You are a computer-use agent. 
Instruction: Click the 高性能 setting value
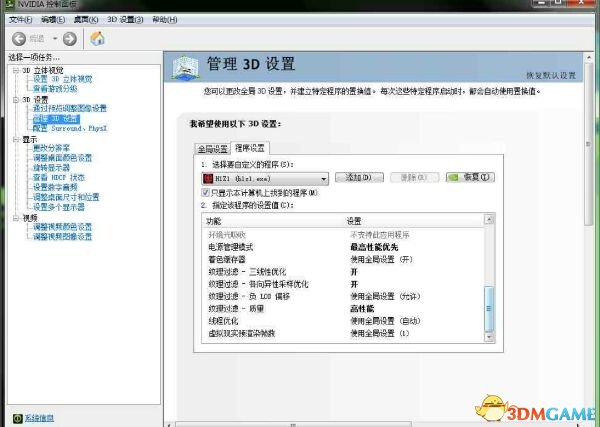362,309
